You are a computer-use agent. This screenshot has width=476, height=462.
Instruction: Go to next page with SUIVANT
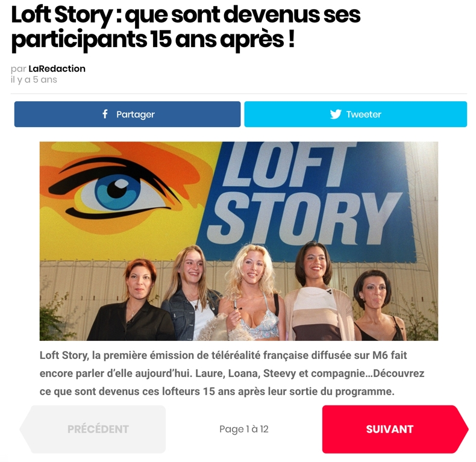pos(395,429)
